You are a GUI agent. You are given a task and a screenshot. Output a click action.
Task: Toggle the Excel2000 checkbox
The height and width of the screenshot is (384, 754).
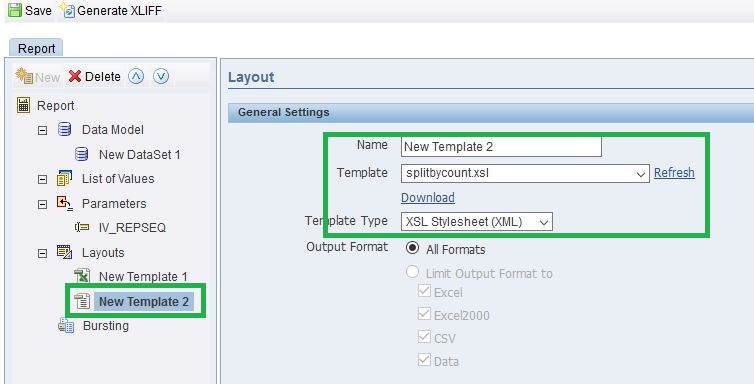pyautogui.click(x=424, y=314)
